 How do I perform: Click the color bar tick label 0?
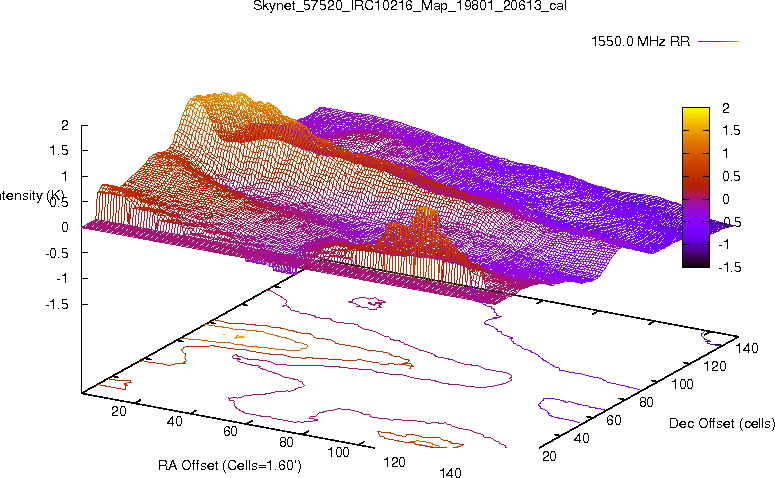[x=726, y=199]
